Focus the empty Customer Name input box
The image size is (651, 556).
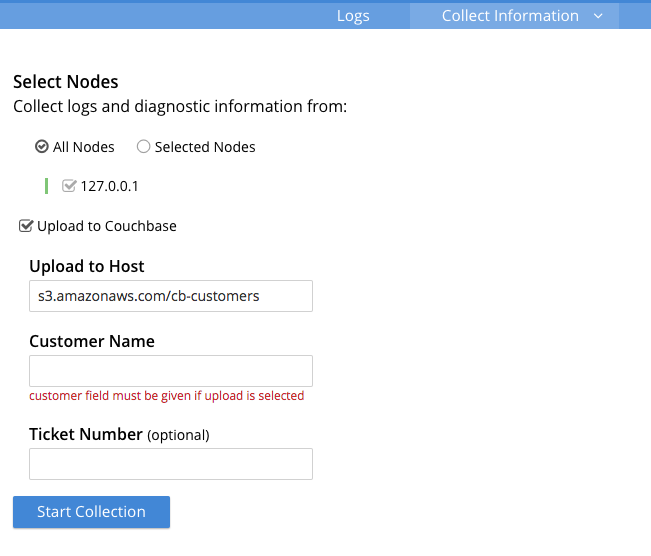[171, 371]
